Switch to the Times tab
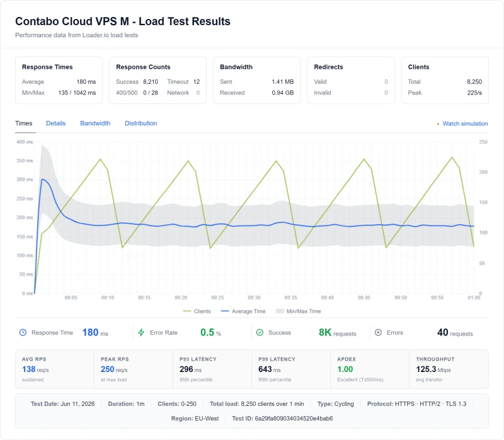This screenshot has height=440, width=504. point(24,123)
